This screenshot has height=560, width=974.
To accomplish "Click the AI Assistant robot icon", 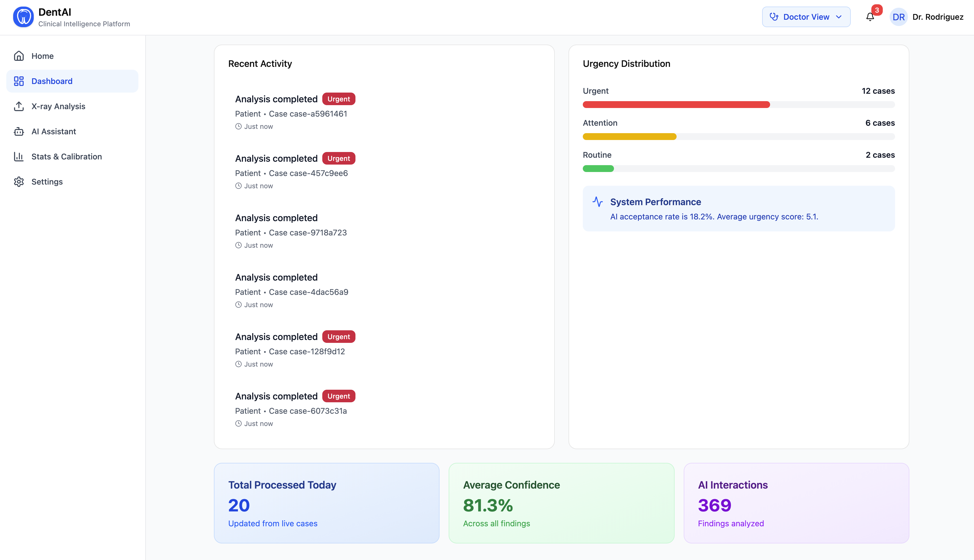I will (19, 131).
